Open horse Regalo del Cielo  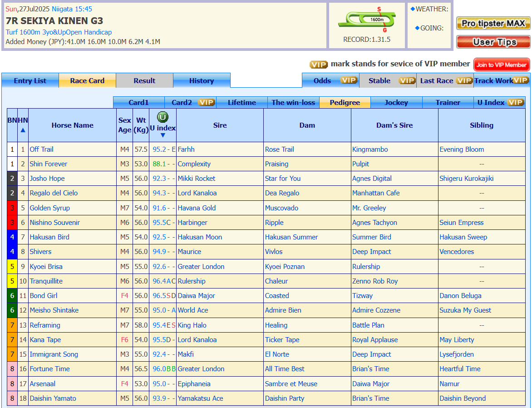(54, 193)
